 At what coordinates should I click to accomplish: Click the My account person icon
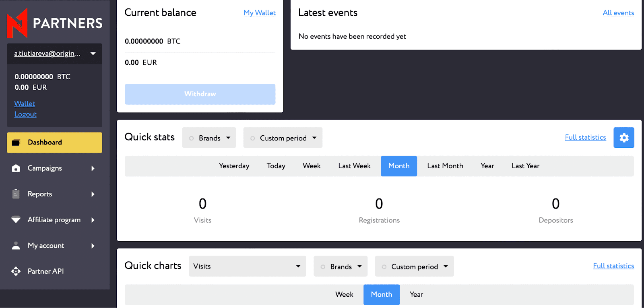(16, 246)
